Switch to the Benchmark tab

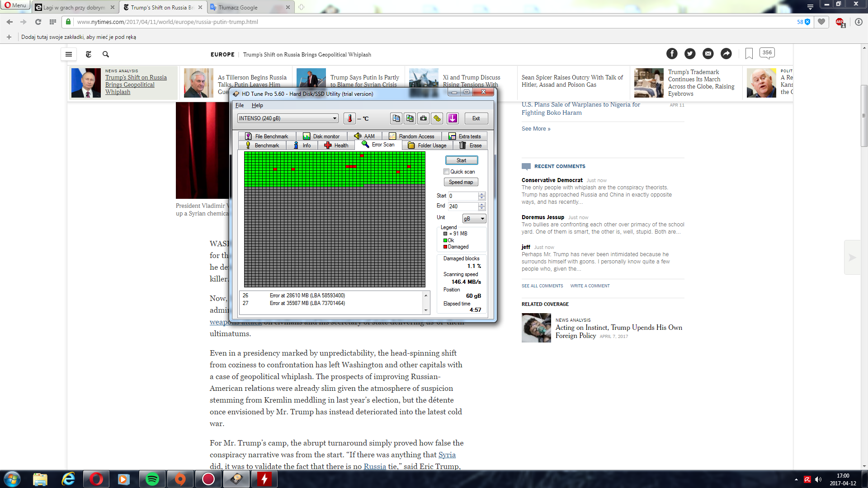coord(262,145)
